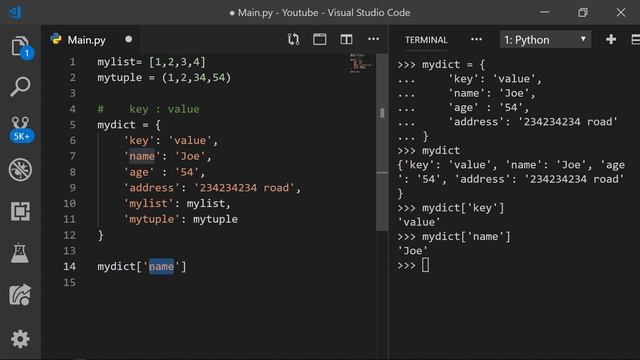Open preview window icon in editor toolbar
Viewport: 640px width, 360px height.
(320, 40)
